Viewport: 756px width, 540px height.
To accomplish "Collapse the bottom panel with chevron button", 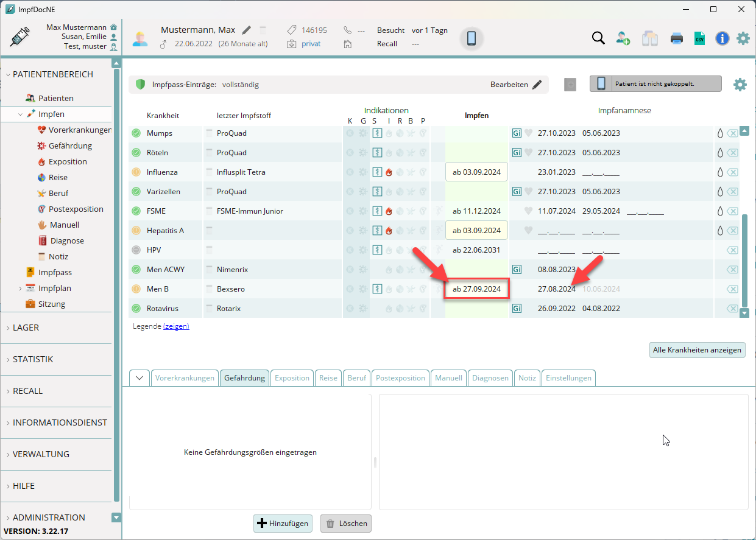I will click(x=140, y=378).
